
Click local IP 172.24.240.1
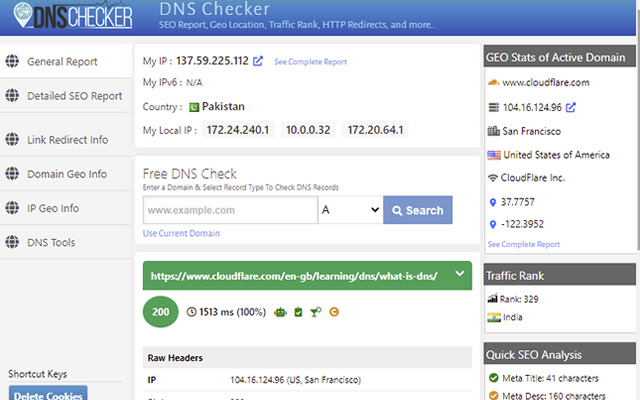(x=238, y=130)
